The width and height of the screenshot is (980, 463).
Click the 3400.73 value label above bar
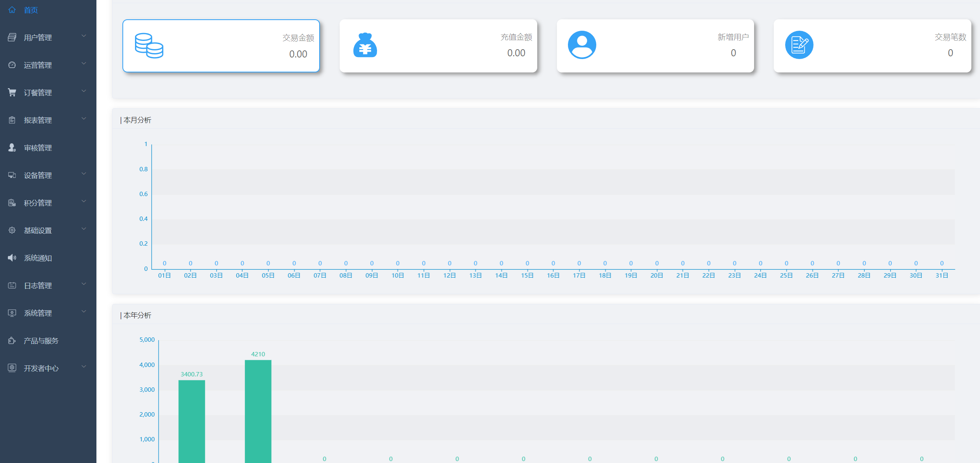(x=192, y=374)
